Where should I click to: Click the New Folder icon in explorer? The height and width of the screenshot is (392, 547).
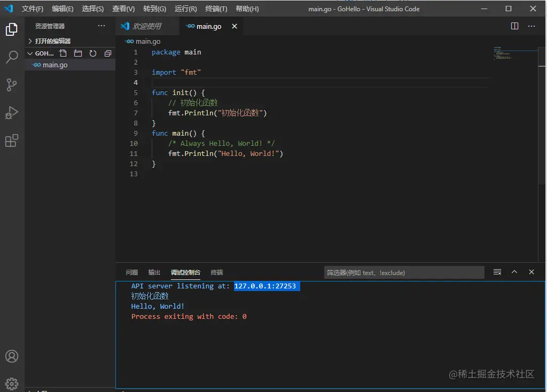pos(78,53)
